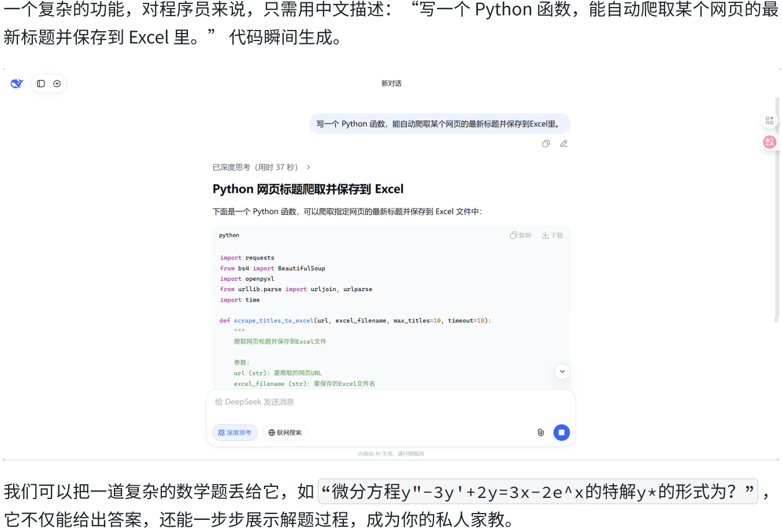Expand the 已深度思考 thinking details
782x532 pixels.
261,167
